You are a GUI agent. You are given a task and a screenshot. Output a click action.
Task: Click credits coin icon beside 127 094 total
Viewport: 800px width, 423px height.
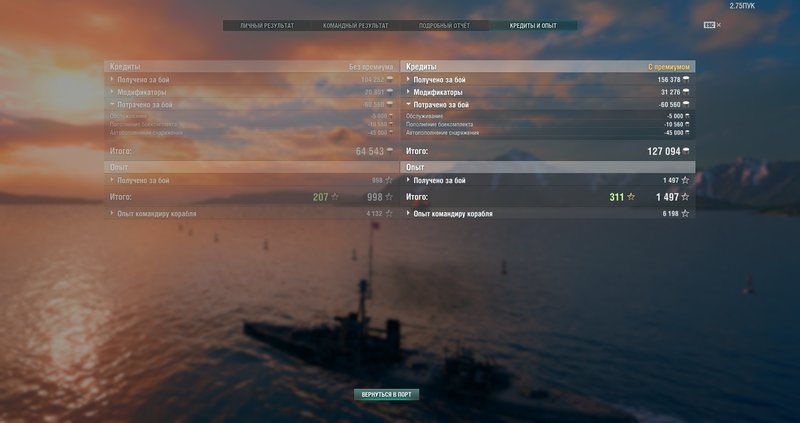pyautogui.click(x=686, y=151)
